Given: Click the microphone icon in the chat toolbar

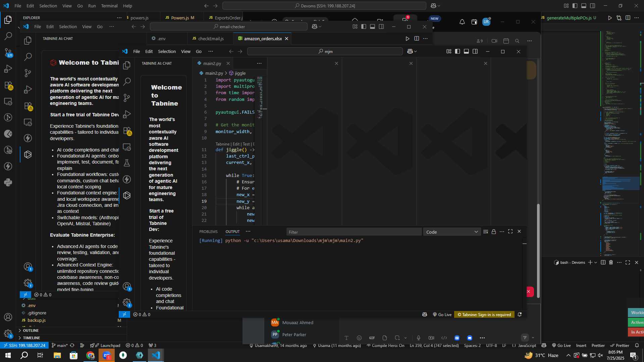Looking at the screenshot, I should (x=419, y=338).
